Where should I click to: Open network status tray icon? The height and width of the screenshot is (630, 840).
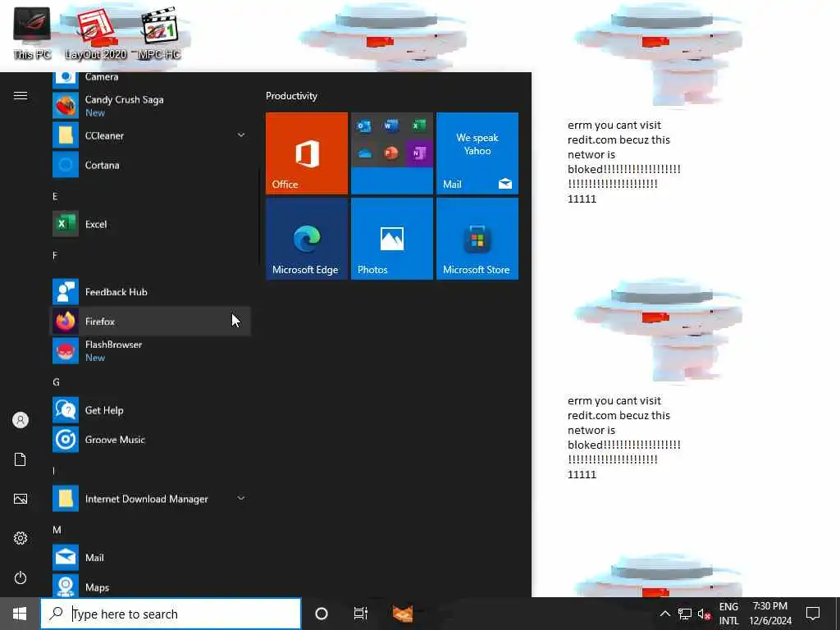click(685, 614)
